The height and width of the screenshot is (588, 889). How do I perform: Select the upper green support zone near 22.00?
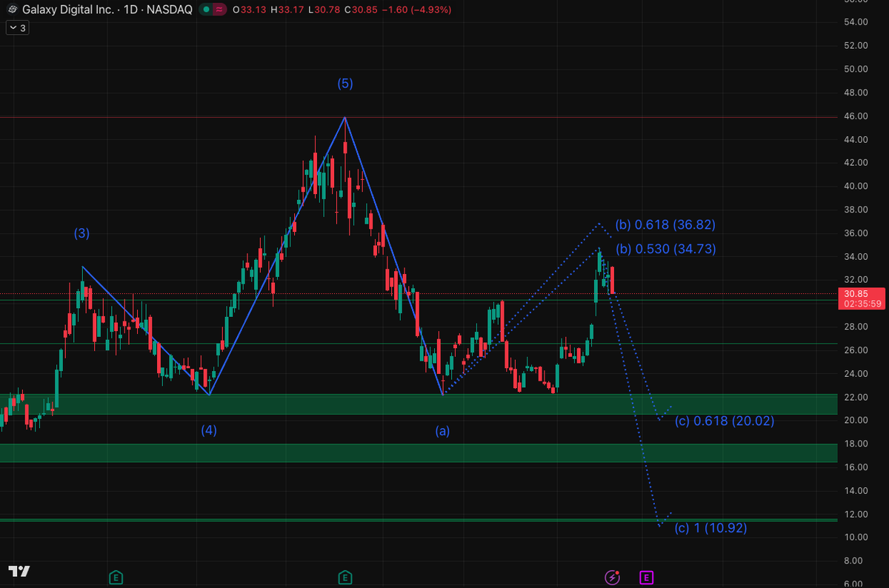pos(419,404)
